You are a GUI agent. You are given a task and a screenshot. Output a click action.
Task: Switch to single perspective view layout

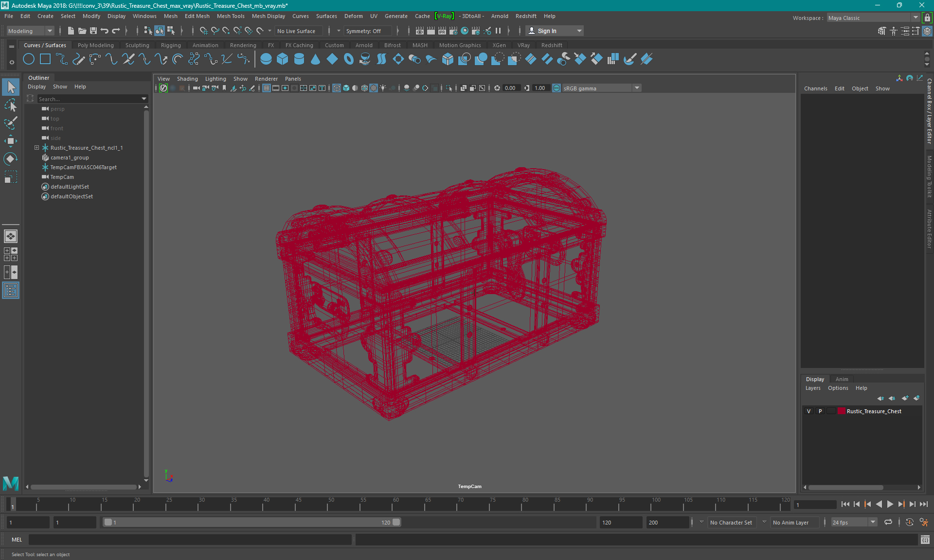point(11,236)
